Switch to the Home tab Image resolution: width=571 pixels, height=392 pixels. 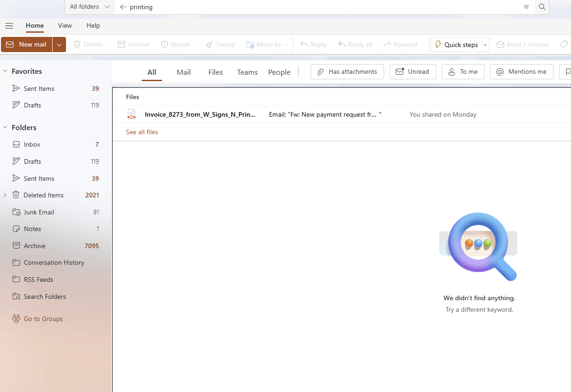pyautogui.click(x=35, y=26)
